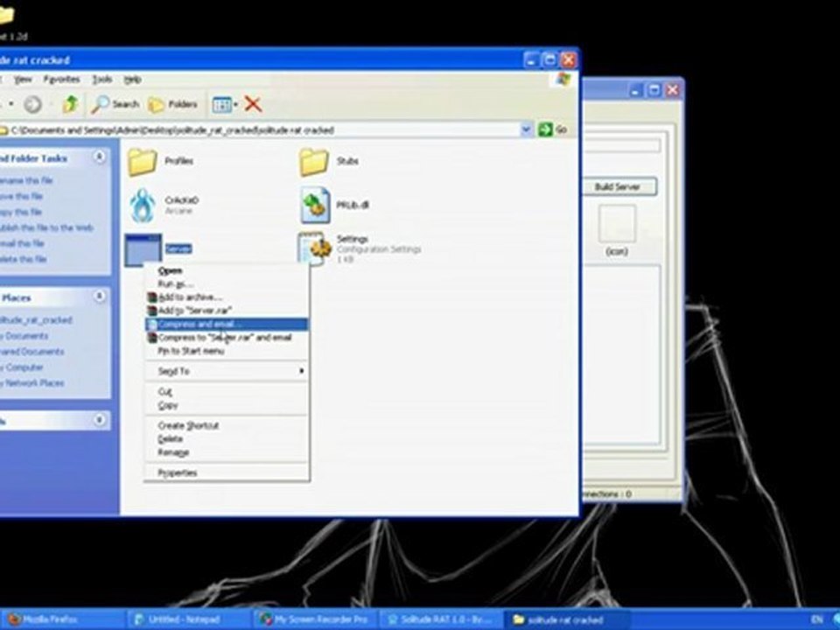
Task: Expand the Send To submenu
Action: tap(227, 371)
